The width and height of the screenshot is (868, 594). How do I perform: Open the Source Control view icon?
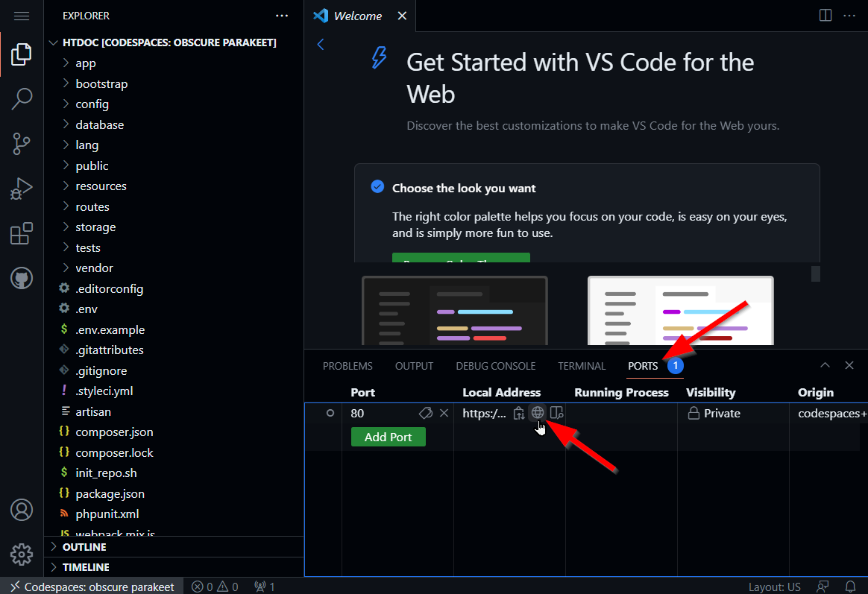[22, 144]
